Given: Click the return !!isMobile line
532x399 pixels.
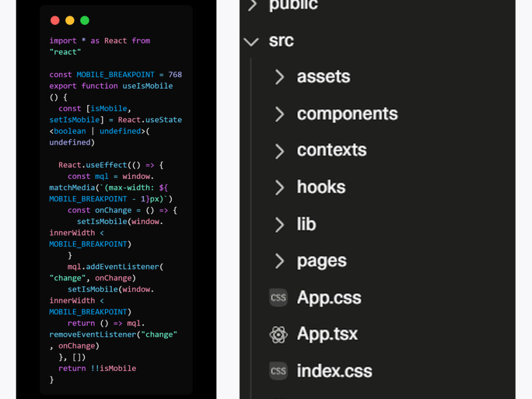Looking at the screenshot, I should pos(97,369).
